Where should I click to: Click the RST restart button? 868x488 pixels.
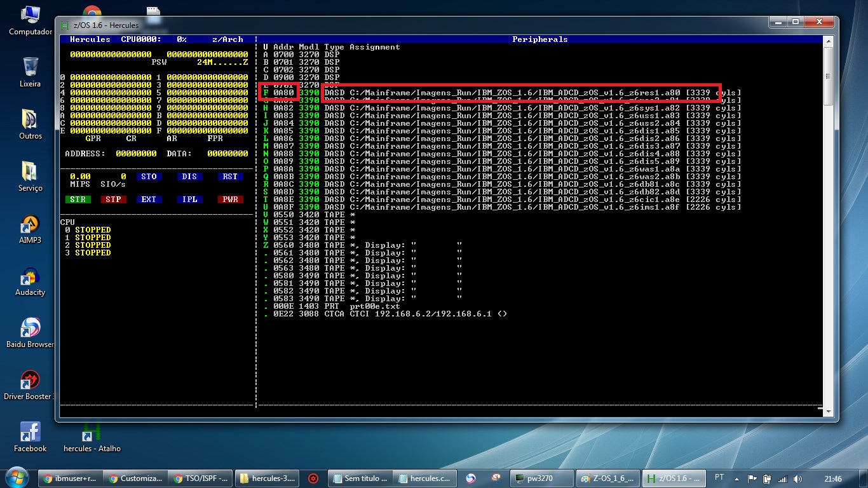click(230, 177)
